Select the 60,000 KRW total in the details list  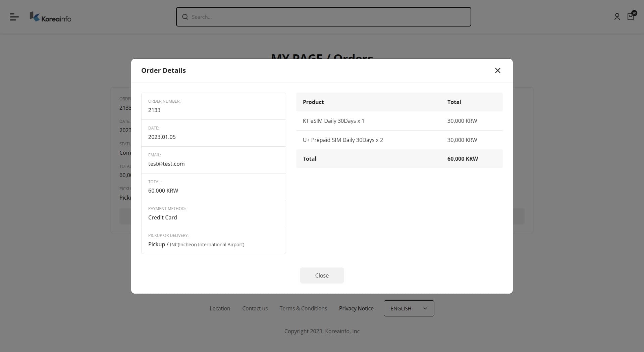[x=163, y=191]
